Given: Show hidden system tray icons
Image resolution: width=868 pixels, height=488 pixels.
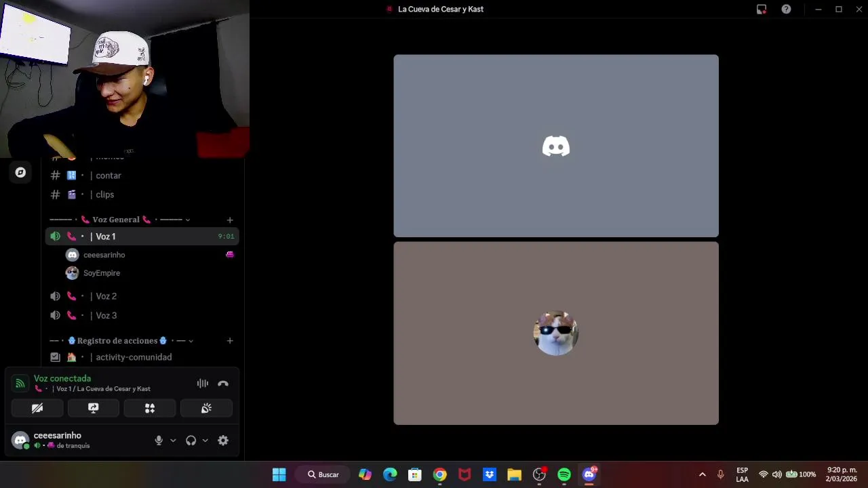Looking at the screenshot, I should [x=703, y=474].
